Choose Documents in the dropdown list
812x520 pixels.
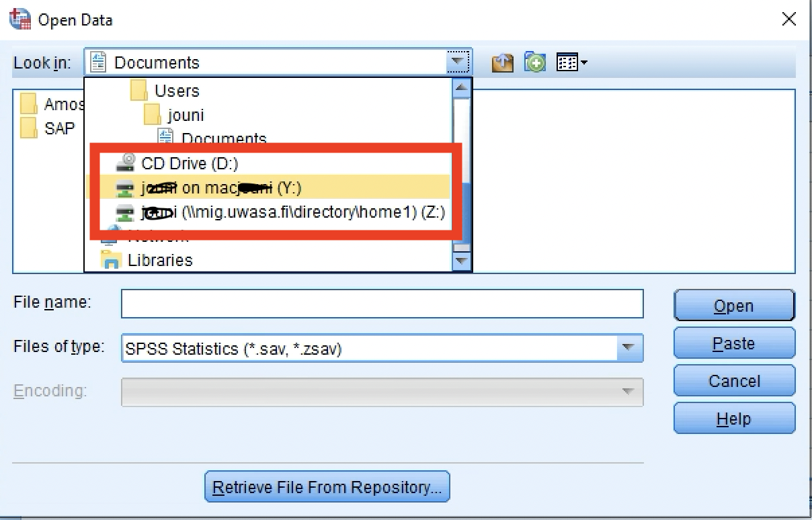(224, 139)
